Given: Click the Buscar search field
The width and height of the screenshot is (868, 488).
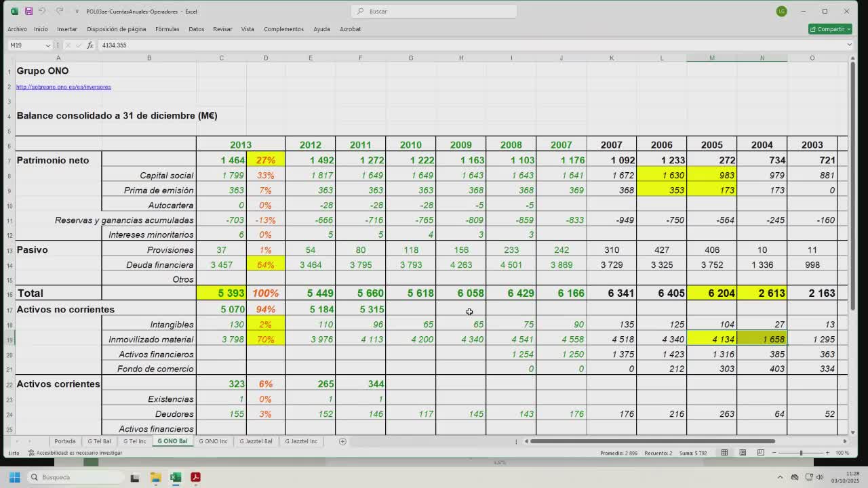Looking at the screenshot, I should click(x=434, y=11).
